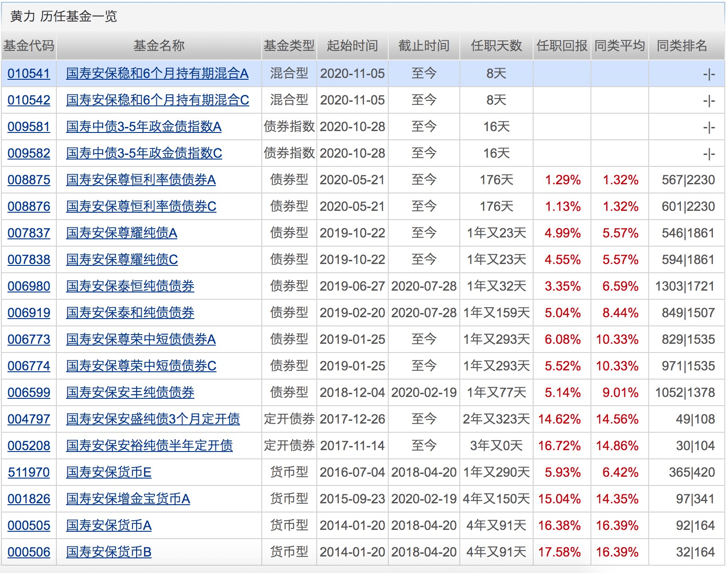Open fund code link 007837
This screenshot has height=573, width=728.
(x=28, y=233)
